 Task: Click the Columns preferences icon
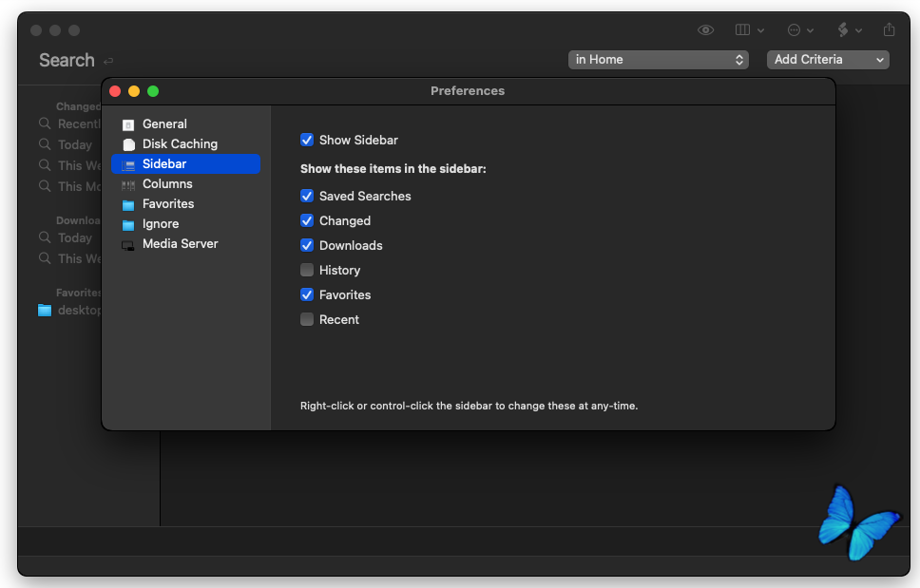(x=128, y=184)
